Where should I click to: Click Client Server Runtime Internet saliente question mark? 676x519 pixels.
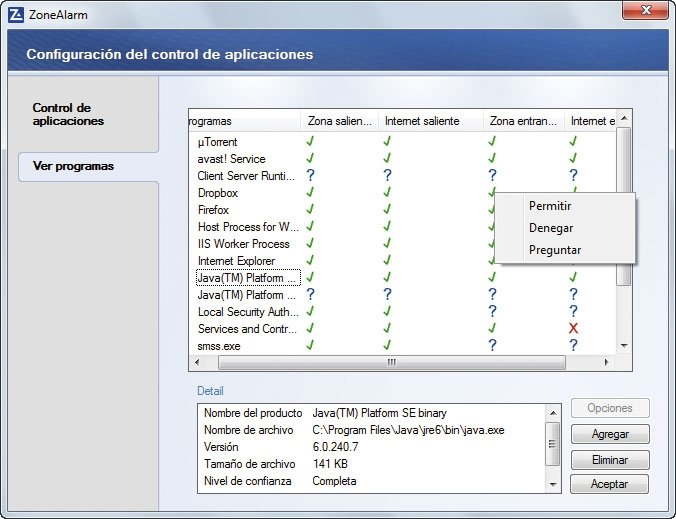(388, 175)
